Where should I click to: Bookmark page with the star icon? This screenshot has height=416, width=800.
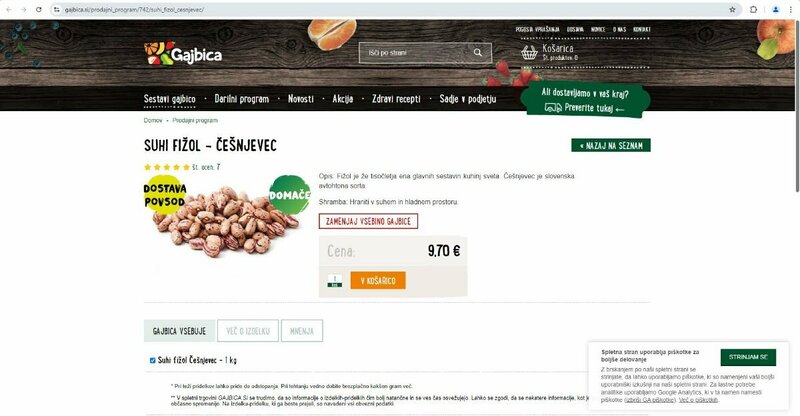click(732, 9)
